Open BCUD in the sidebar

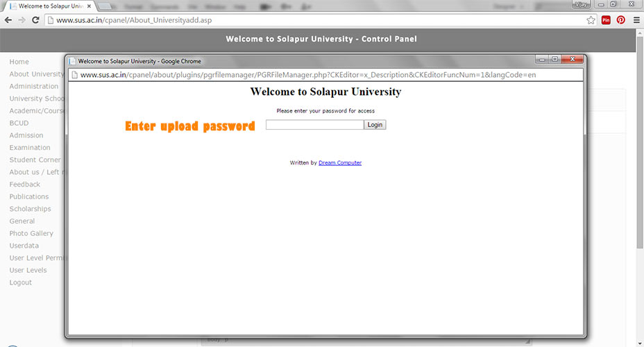(19, 124)
